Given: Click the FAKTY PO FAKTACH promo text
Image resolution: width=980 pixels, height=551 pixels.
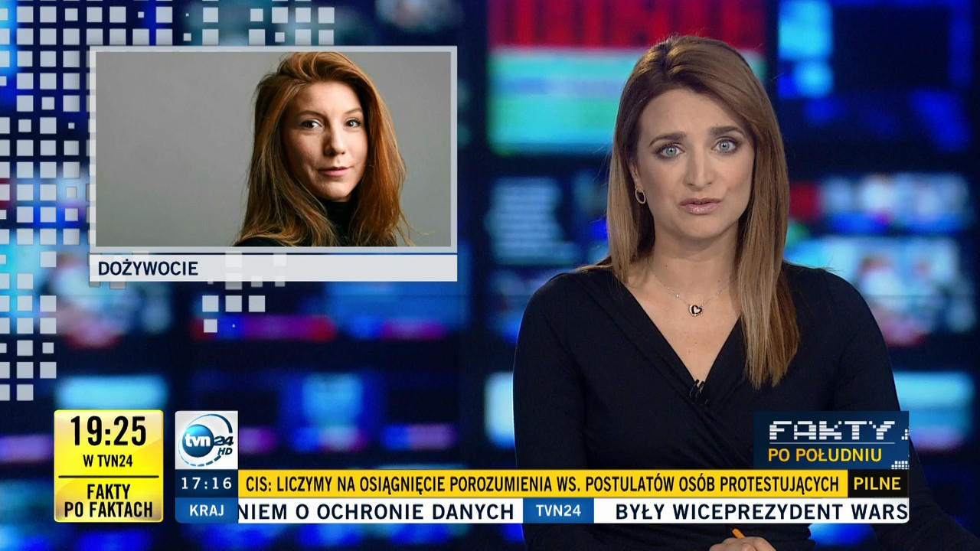Looking at the screenshot, I should pyautogui.click(x=109, y=501).
